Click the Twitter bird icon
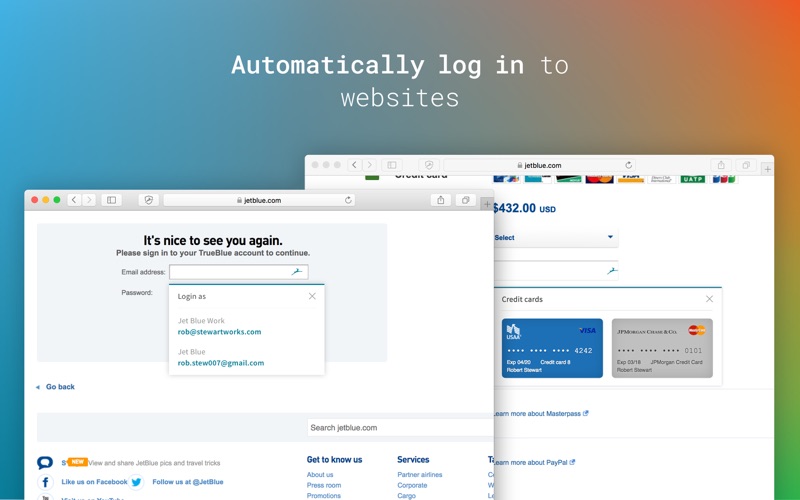The width and height of the screenshot is (800, 500). (136, 482)
